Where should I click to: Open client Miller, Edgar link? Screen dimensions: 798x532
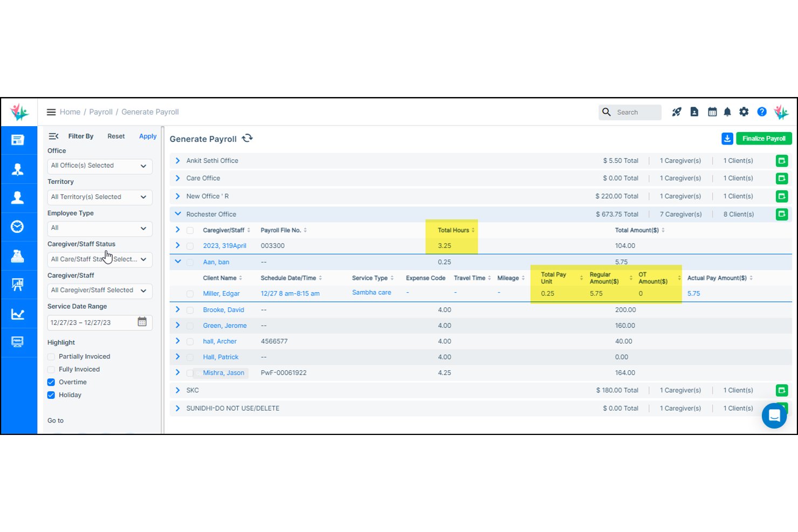click(221, 294)
